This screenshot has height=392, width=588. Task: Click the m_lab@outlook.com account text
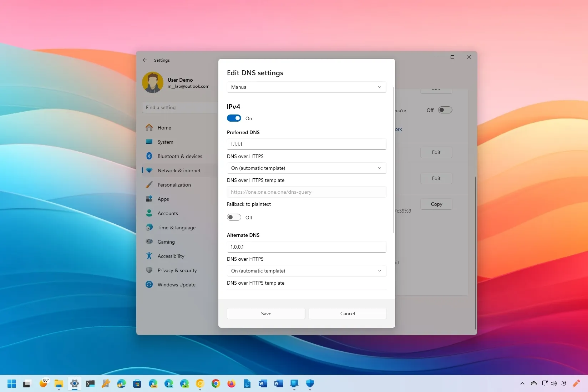(x=188, y=86)
